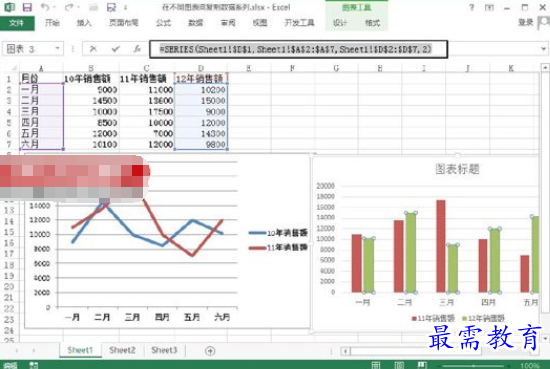Switch to the 开发工具 ribbon tab
The image size is (550, 369).
[x=299, y=23]
